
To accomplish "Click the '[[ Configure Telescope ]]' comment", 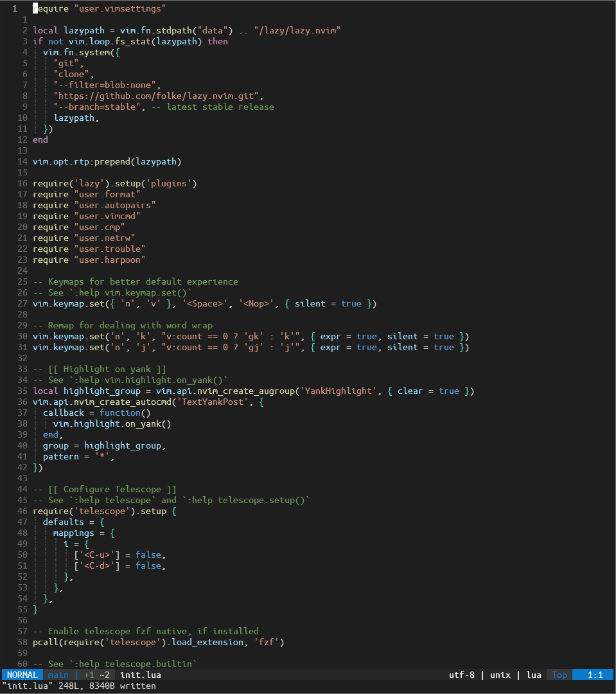I will click(105, 489).
